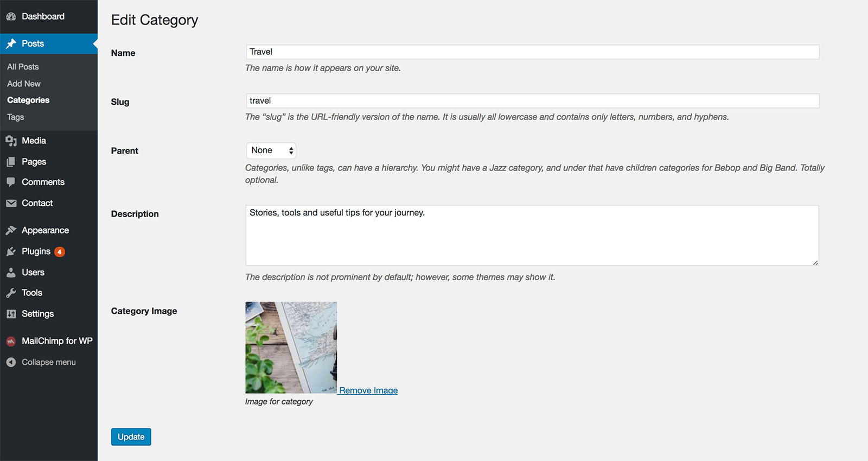Click the Update button
This screenshot has width=868, height=461.
tap(131, 437)
